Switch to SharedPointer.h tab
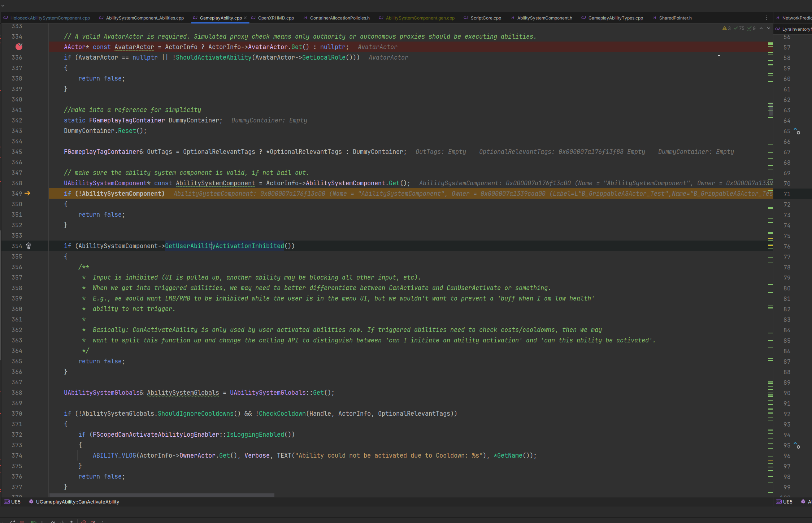 [672, 18]
